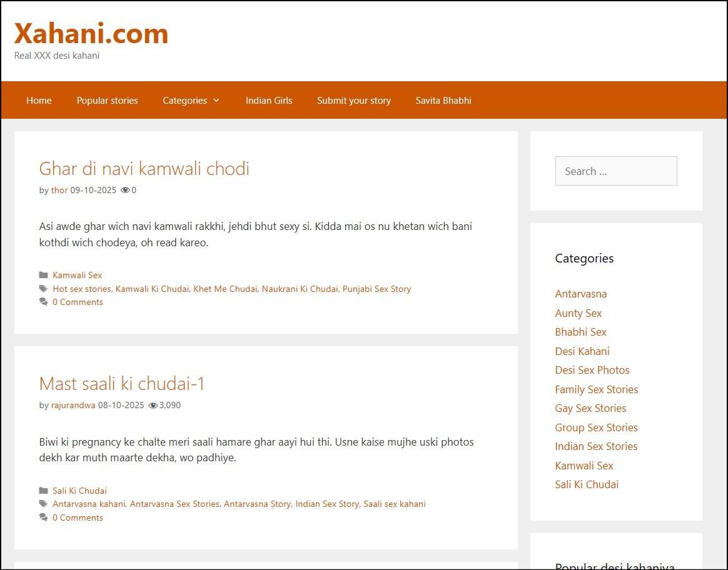The image size is (728, 570).
Task: Open the Desi Kahani category in sidebar
Action: pos(582,351)
